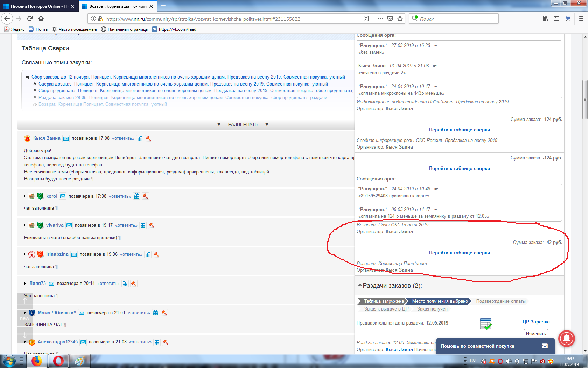Viewport: 588px width, 368px height.
Task: Jump down with the floating down-arrow button
Action: pos(25,335)
